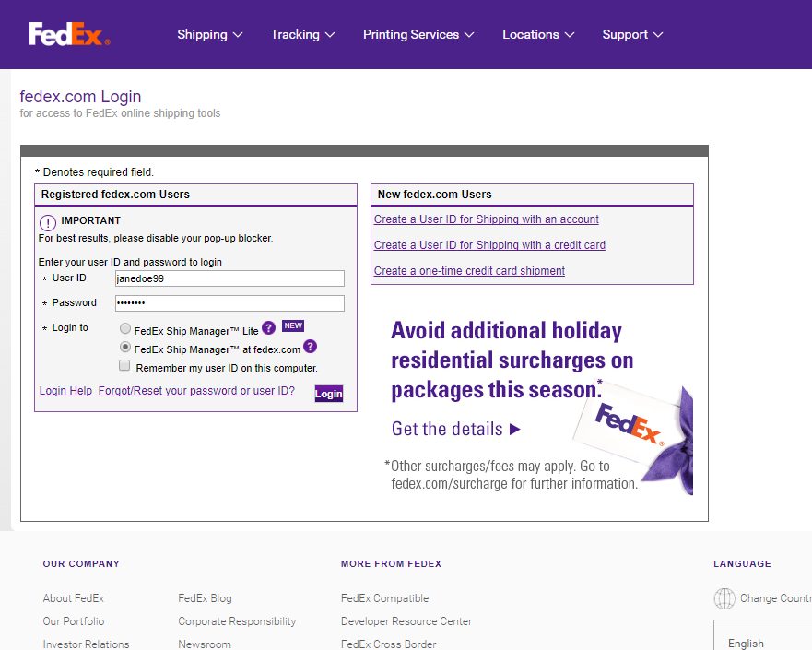Click the FedEx gift card image
The height and width of the screenshot is (650, 812).
634,438
